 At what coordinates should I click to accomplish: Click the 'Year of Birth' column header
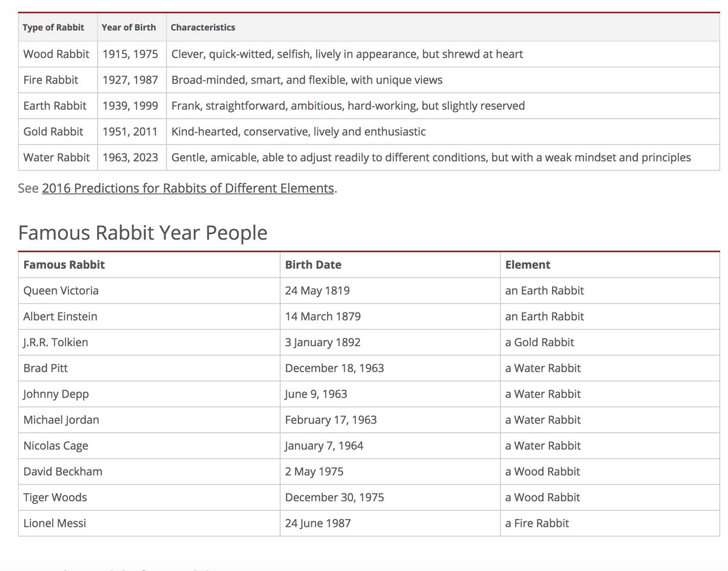tap(132, 27)
